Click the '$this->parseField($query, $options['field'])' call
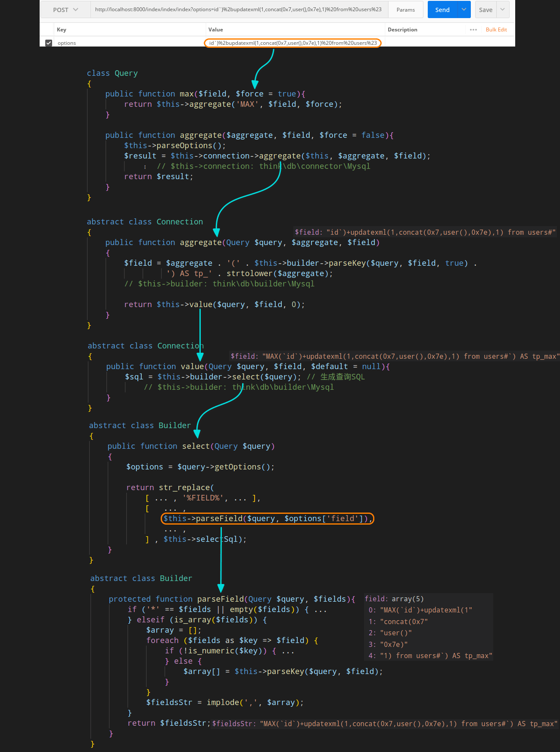 coord(268,519)
